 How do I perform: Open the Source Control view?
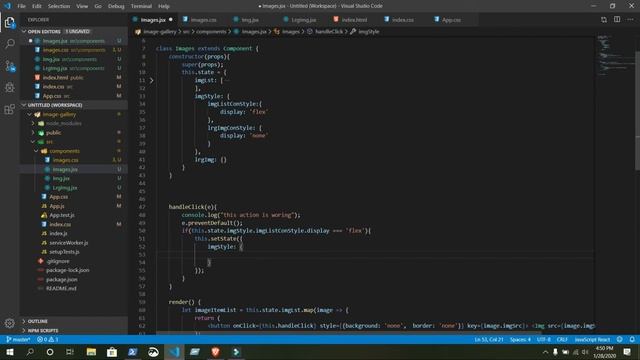tap(10, 66)
